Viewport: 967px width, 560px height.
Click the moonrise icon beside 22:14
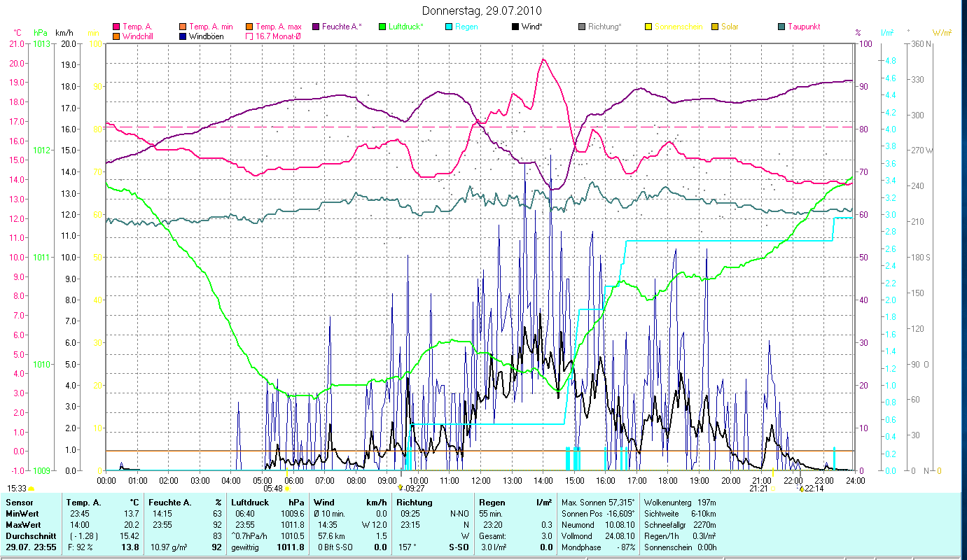(801, 489)
